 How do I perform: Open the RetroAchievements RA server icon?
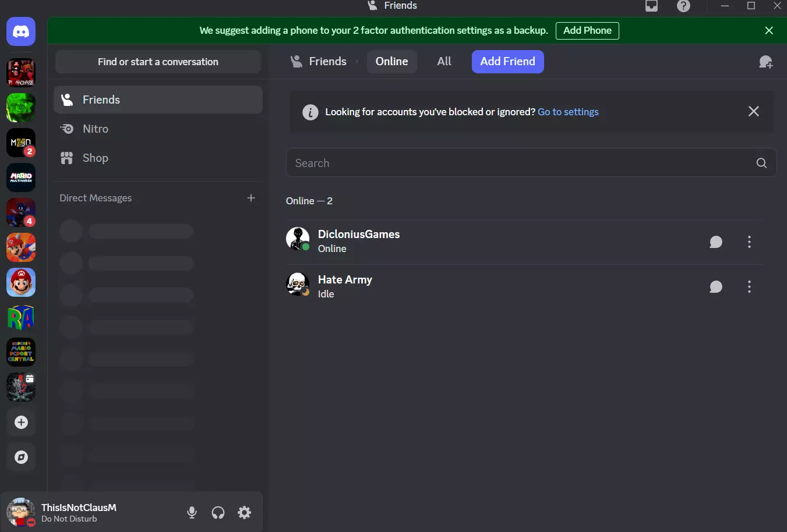(x=21, y=317)
